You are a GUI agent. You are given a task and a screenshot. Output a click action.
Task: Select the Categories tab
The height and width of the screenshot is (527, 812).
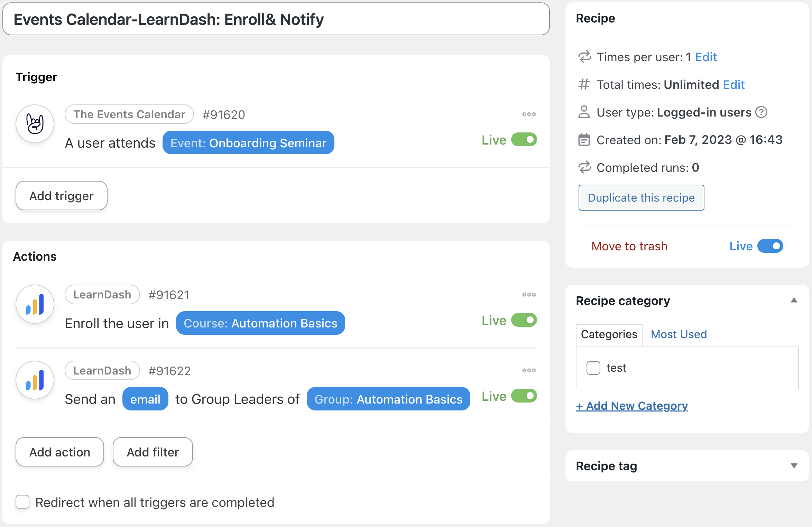(609, 334)
